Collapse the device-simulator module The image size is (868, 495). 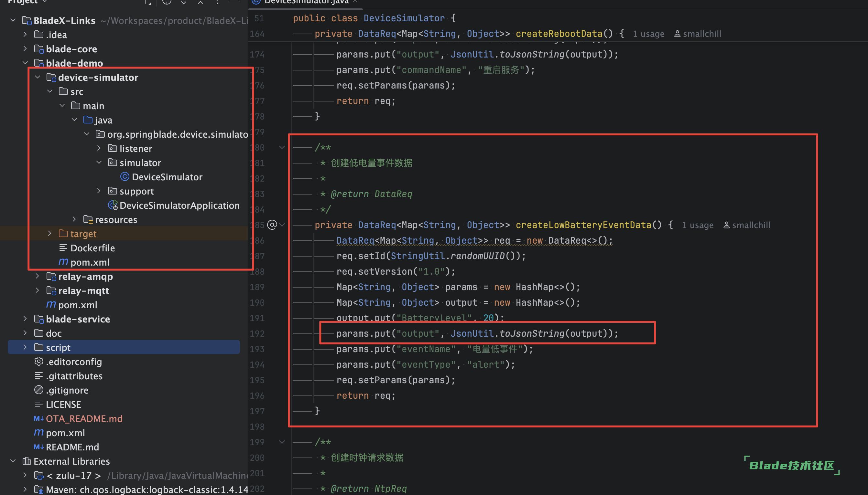(x=38, y=77)
